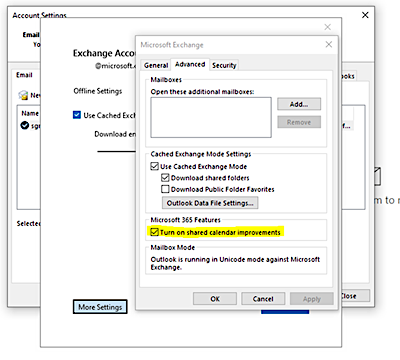This screenshot has width=400, height=360.
Task: Click the Add... mailbox button
Action: tap(299, 104)
